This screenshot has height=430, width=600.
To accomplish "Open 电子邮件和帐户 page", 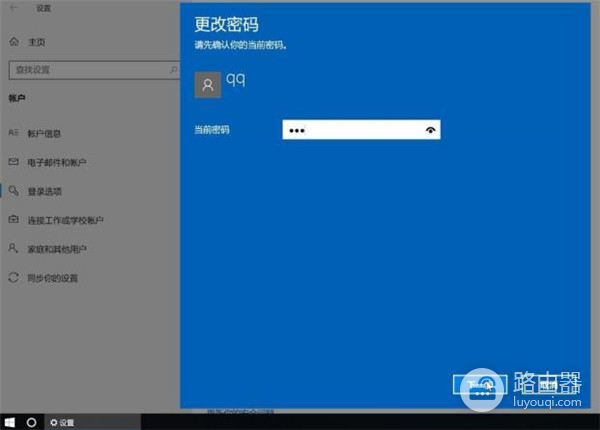I will click(57, 163).
